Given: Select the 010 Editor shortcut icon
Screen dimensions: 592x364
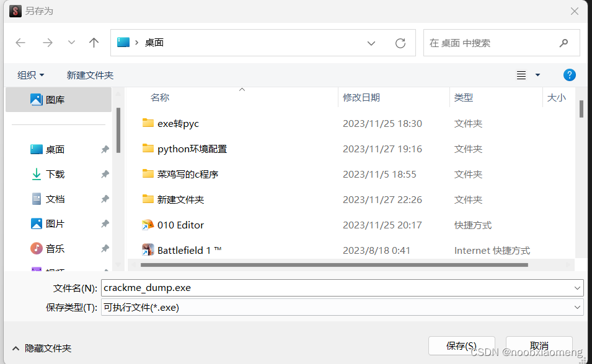Looking at the screenshot, I should pos(148,225).
